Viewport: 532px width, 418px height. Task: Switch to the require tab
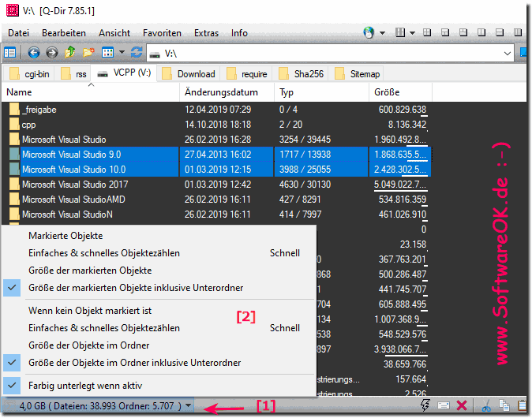246,73
